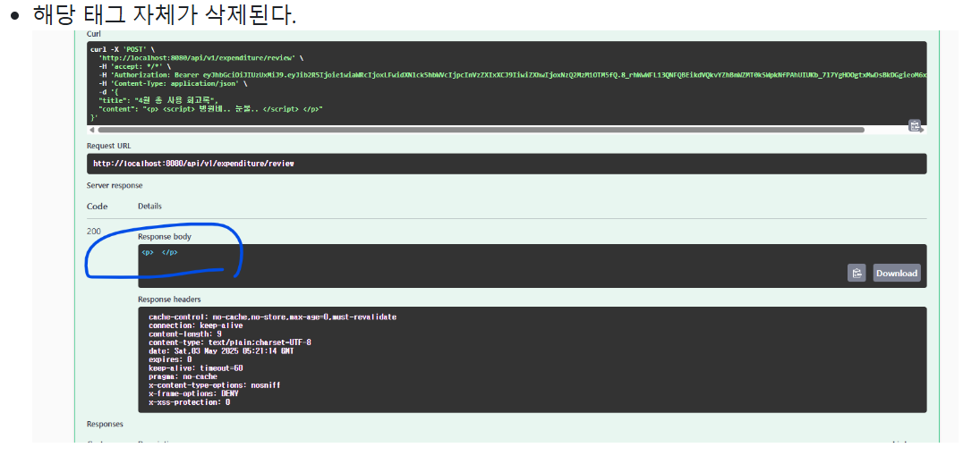
Task: Click the "Request URL" label
Action: 109,146
